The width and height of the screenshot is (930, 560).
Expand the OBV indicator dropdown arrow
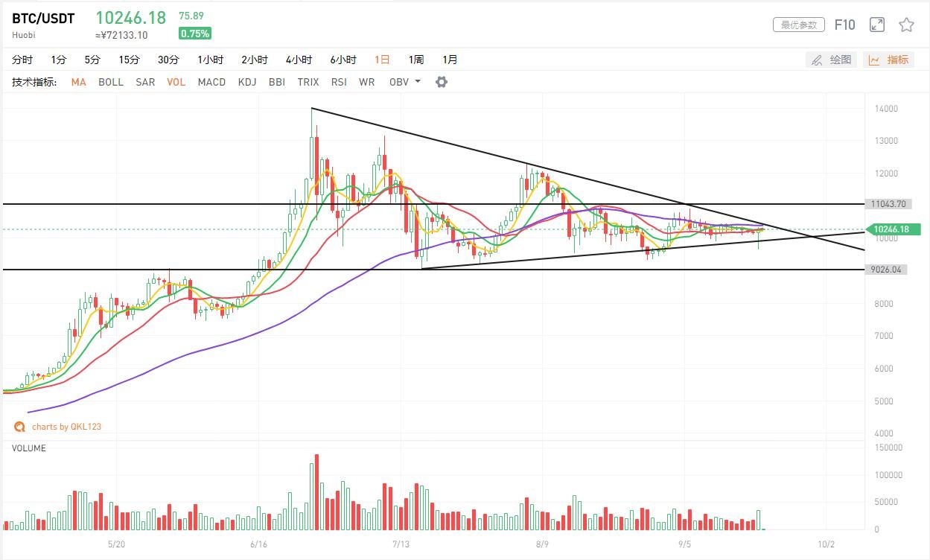pos(418,82)
